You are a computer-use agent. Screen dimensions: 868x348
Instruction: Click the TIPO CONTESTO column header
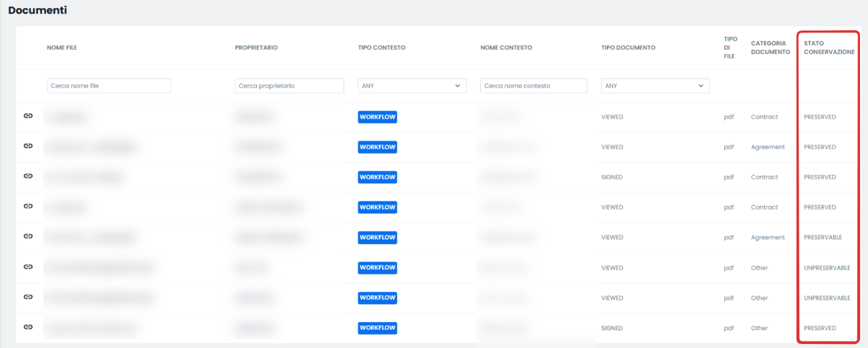(x=382, y=48)
